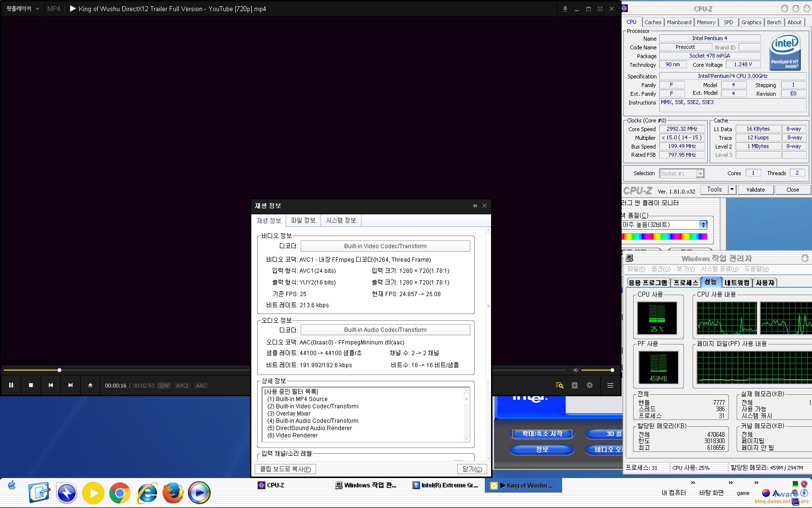Image resolution: width=812 pixels, height=508 pixels.
Task: Switch to the 파일 정보 tab
Action: [303, 221]
